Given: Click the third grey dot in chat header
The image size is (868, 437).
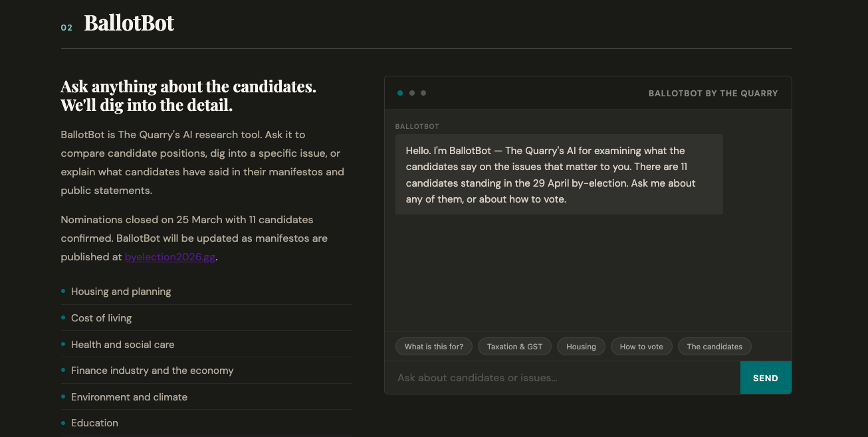Looking at the screenshot, I should [423, 93].
